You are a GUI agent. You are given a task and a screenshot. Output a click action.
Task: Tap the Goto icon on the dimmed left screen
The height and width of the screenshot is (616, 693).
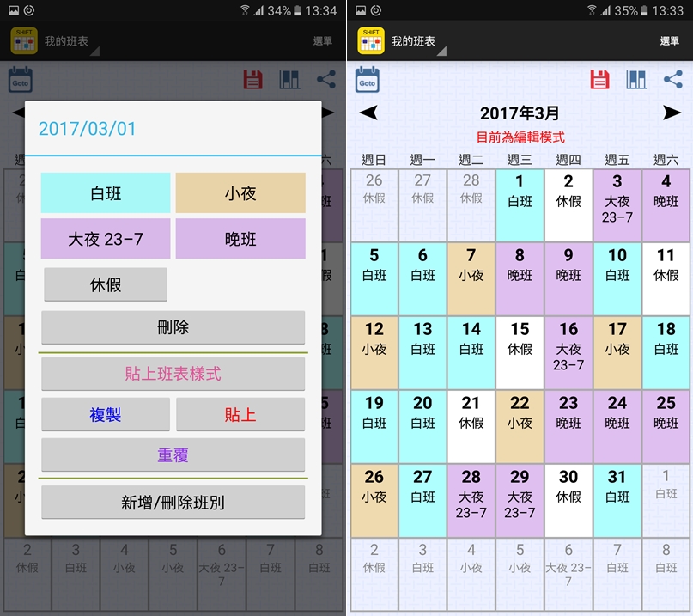point(21,80)
